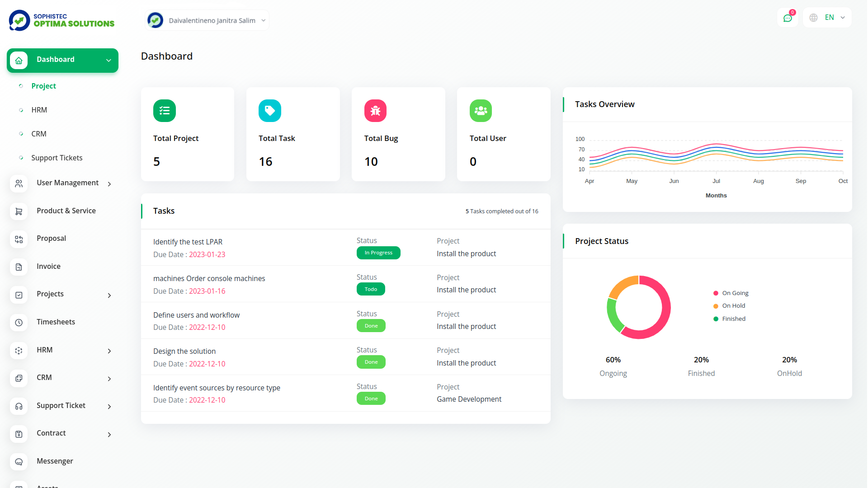Click the Invoice document icon
868x488 pixels.
click(19, 267)
